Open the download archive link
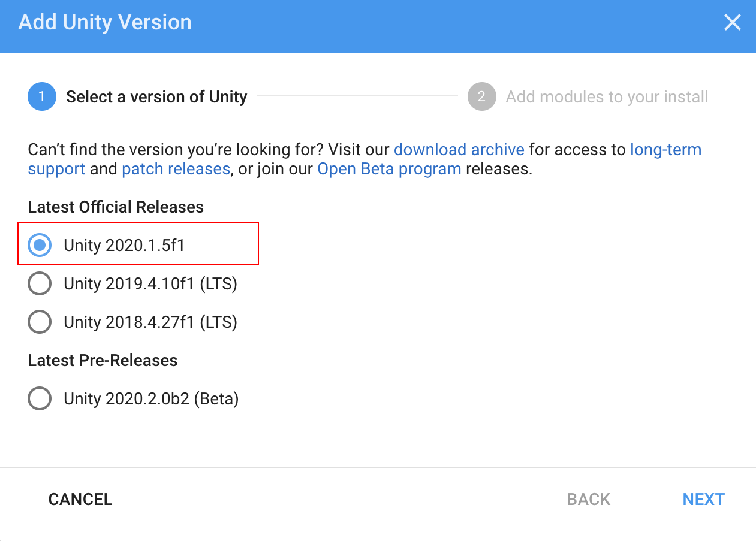 pyautogui.click(x=459, y=149)
